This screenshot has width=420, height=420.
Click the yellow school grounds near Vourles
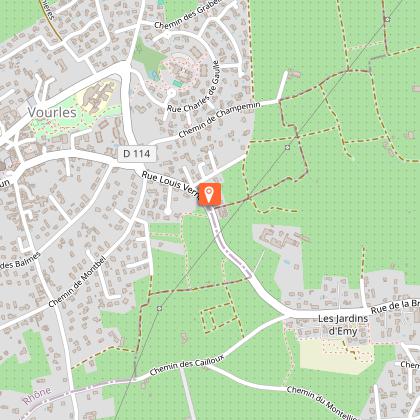click(x=97, y=96)
